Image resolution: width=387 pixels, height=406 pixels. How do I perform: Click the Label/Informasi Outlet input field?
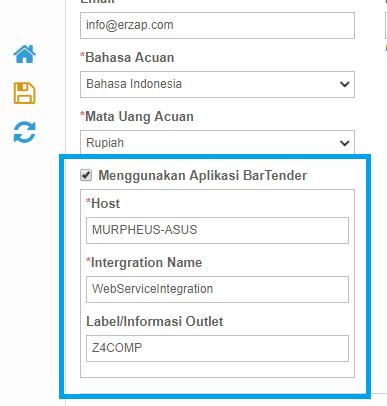coord(217,348)
